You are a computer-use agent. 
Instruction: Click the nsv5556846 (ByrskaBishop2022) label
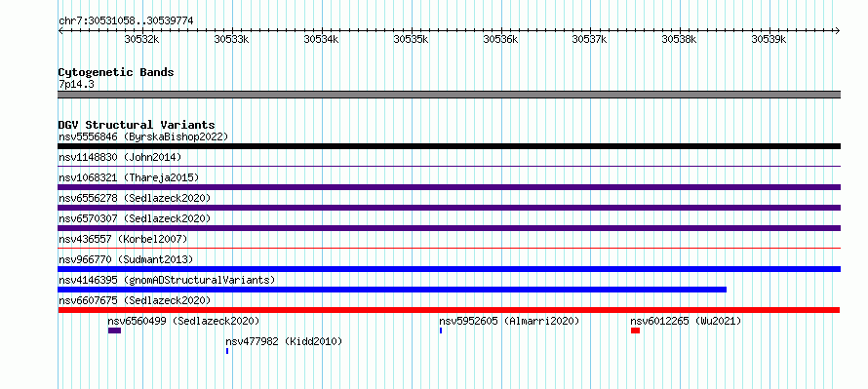pos(143,136)
